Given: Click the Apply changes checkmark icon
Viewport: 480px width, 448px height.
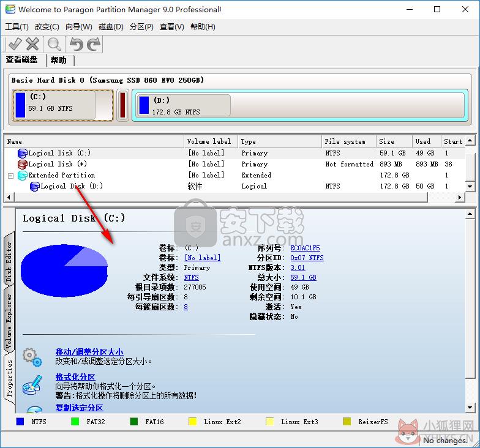Looking at the screenshot, I should coord(15,44).
